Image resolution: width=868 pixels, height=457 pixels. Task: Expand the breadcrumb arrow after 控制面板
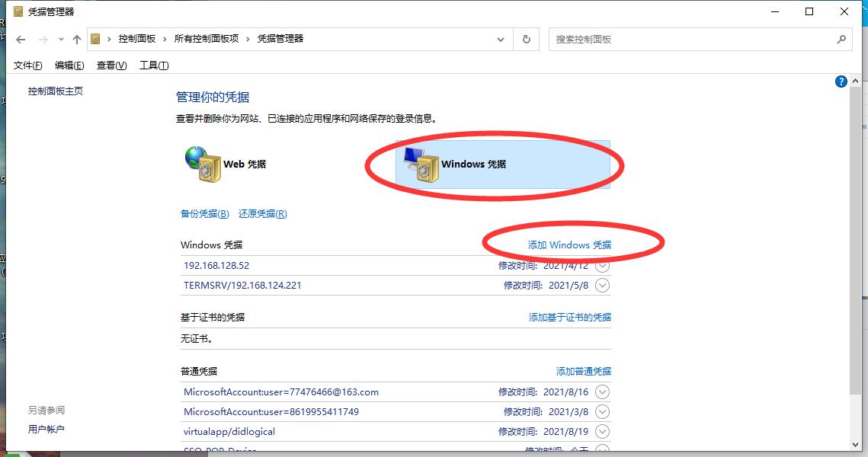click(165, 40)
